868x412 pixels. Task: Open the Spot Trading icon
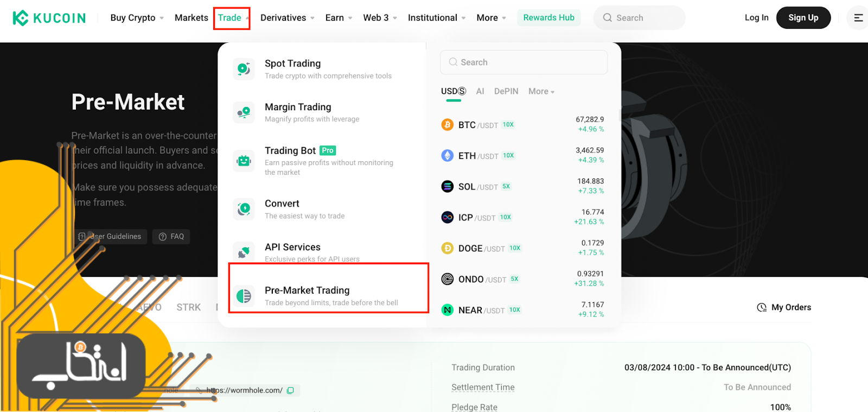244,69
